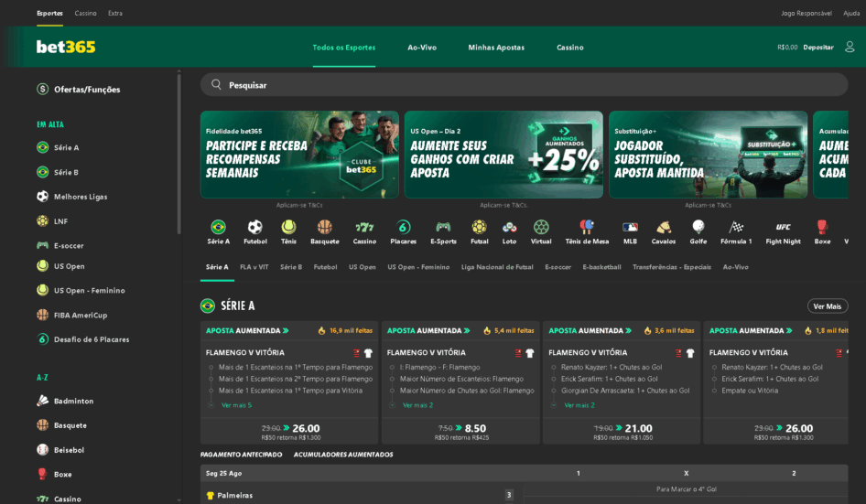This screenshot has height=504, width=866.
Task: Open US Open +25% promo banner
Action: [x=503, y=155]
